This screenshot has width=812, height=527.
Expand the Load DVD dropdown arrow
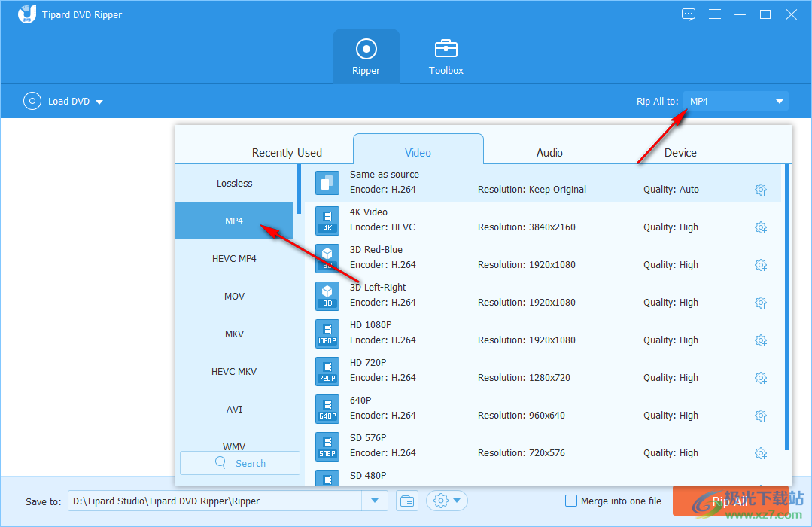[x=99, y=102]
